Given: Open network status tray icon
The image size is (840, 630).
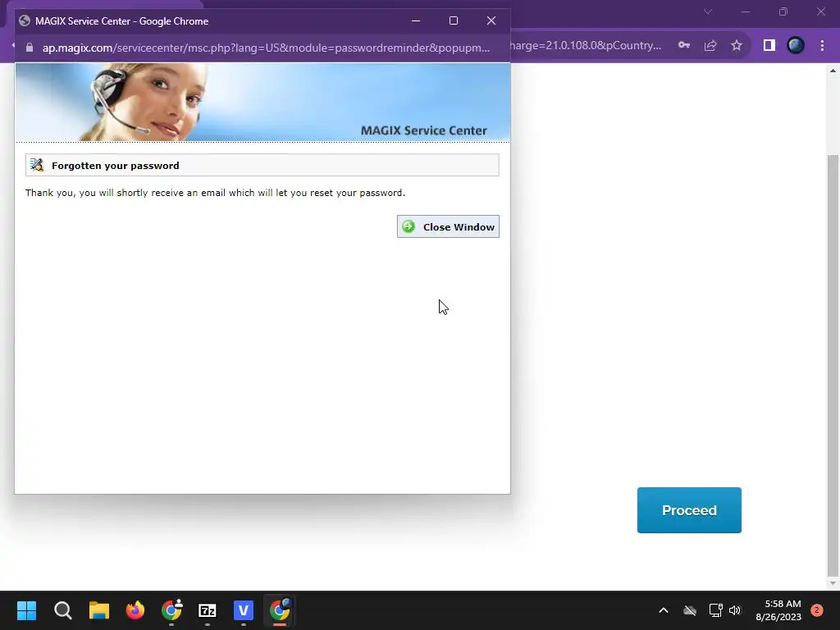Looking at the screenshot, I should point(715,610).
